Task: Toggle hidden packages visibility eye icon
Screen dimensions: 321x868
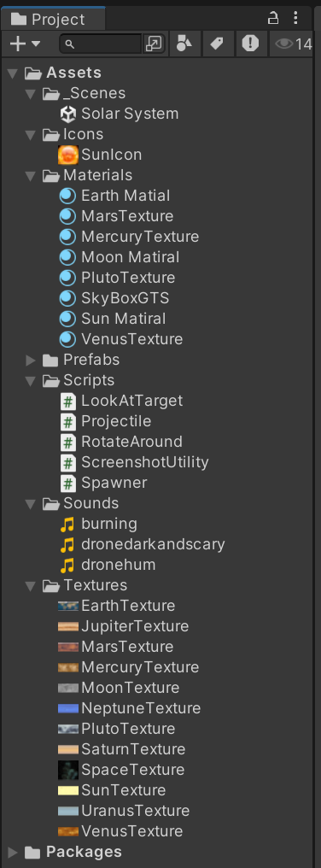Action: coord(294,44)
